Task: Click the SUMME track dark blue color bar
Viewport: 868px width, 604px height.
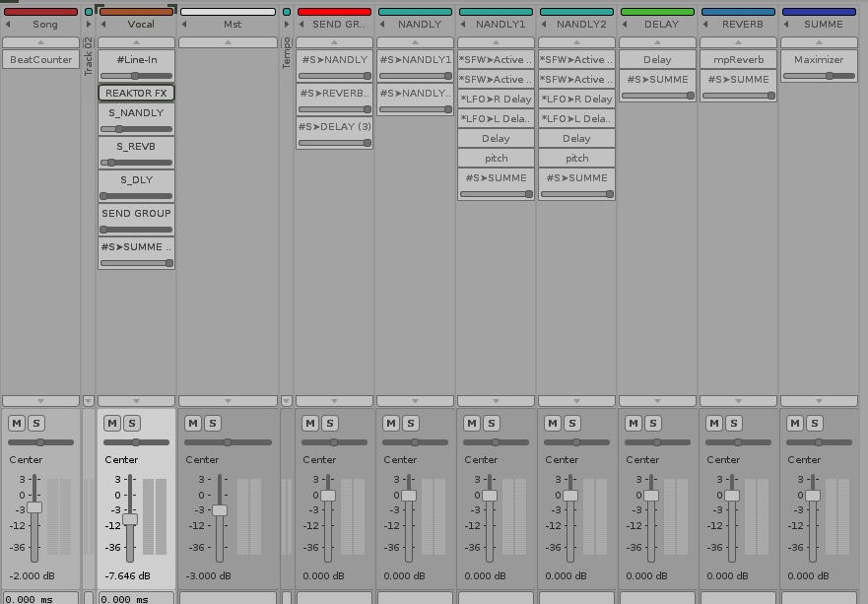Action: (x=819, y=12)
